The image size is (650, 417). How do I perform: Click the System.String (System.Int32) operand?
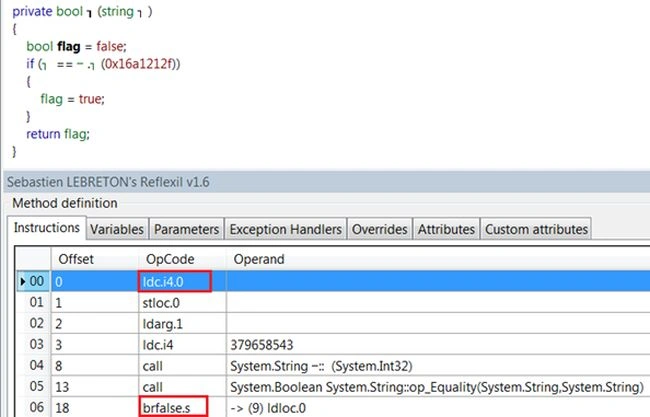[x=321, y=366]
